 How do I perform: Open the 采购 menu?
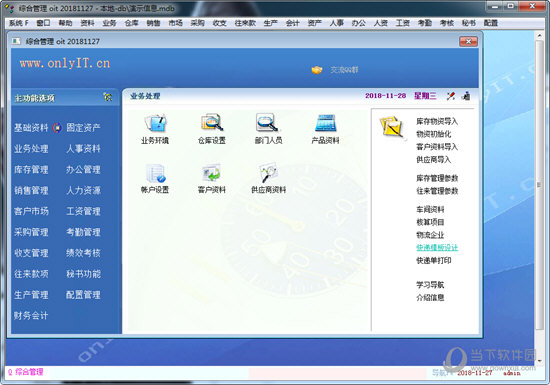pos(197,23)
